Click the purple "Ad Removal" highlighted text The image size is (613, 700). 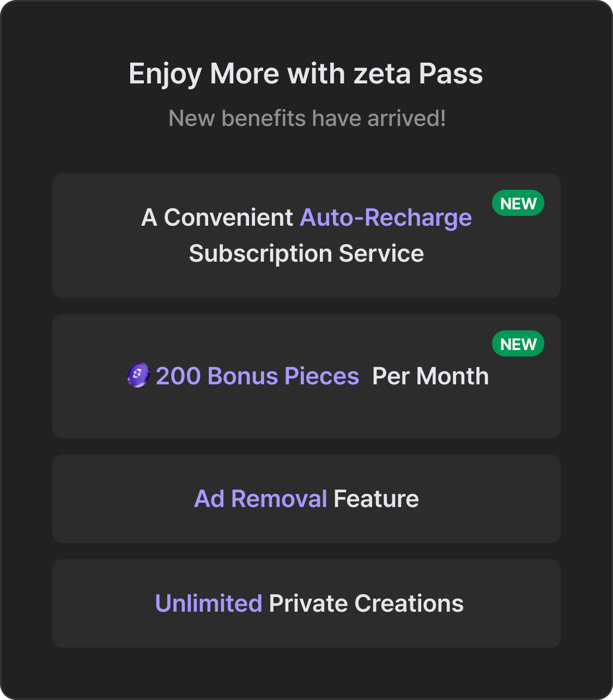coord(260,499)
